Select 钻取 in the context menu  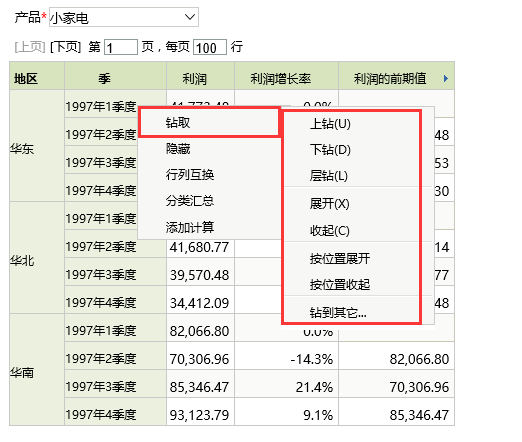[209, 123]
